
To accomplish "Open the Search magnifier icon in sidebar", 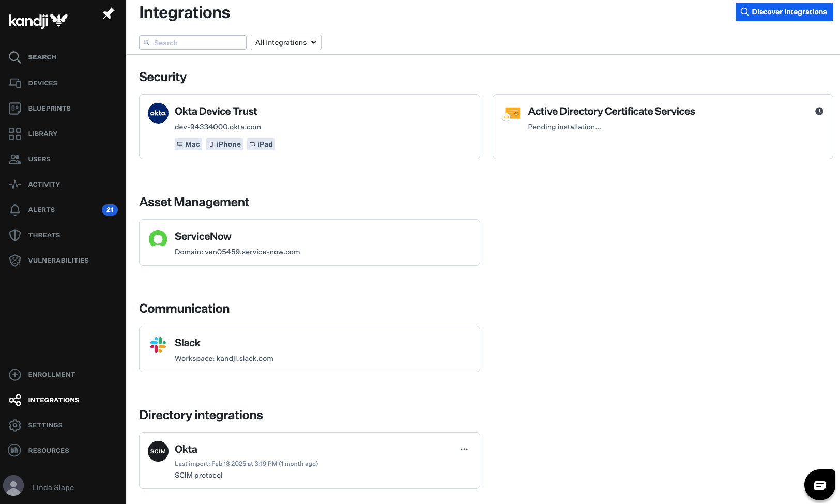I will [x=15, y=57].
